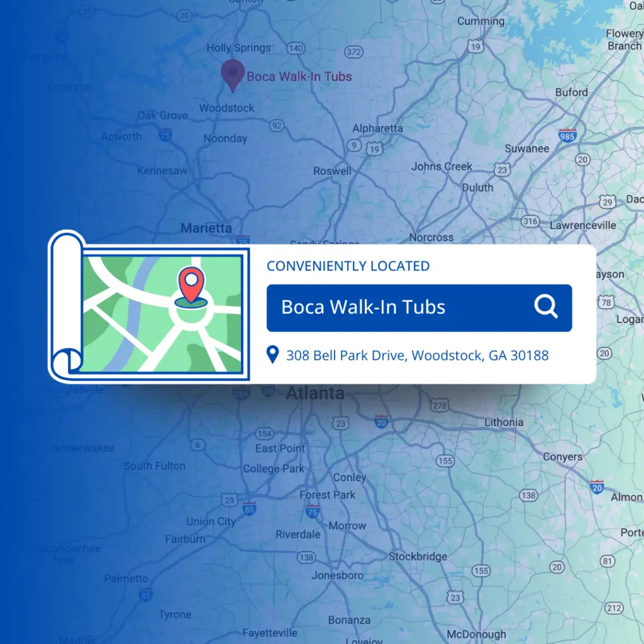
Task: Click the scroll map illustration
Action: click(x=149, y=306)
